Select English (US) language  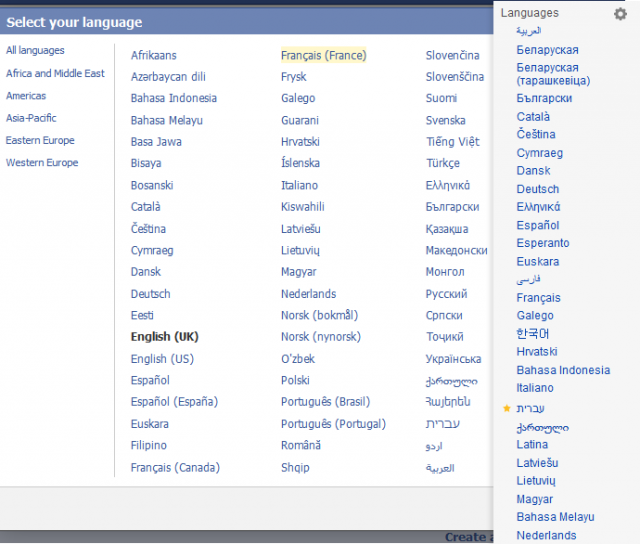[162, 359]
